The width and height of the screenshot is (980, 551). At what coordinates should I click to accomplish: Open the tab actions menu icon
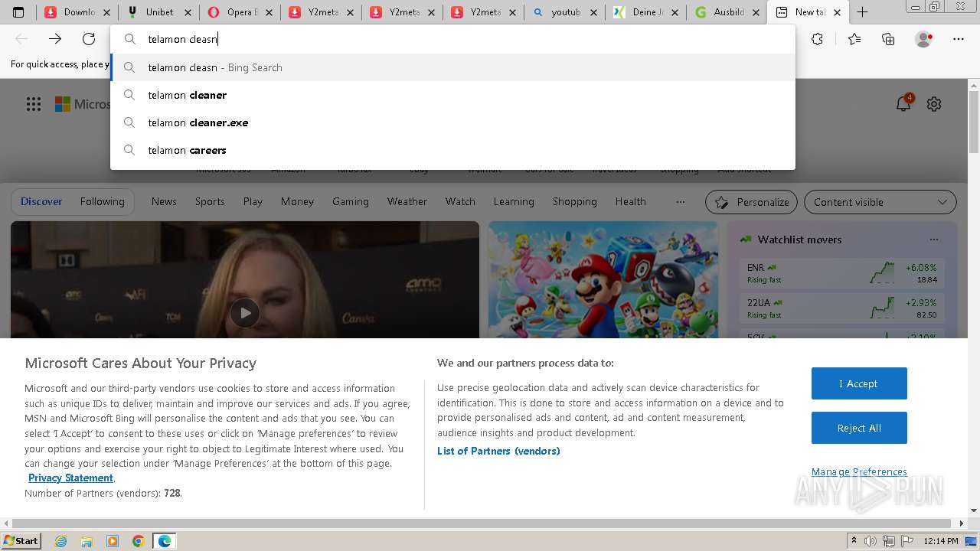point(18,12)
